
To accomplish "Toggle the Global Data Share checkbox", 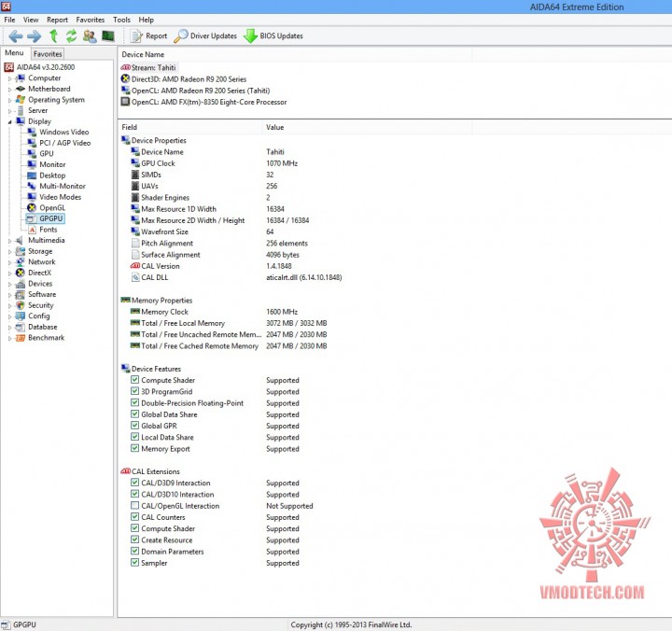I will click(x=134, y=414).
